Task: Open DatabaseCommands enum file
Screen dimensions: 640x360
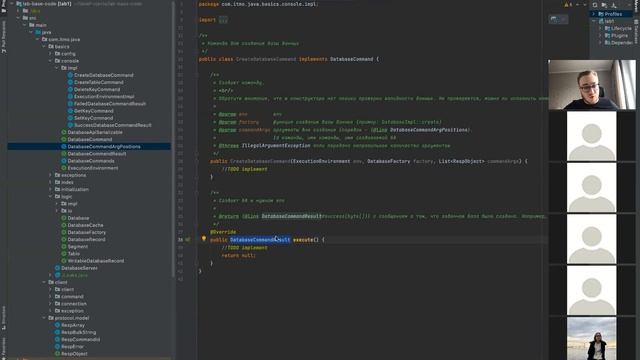Action: coord(91,161)
